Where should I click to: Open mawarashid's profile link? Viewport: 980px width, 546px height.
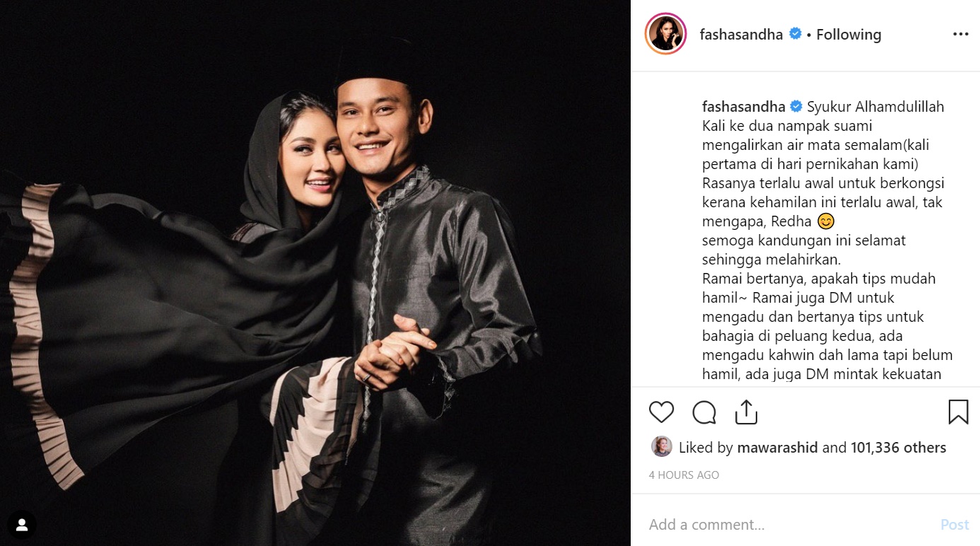[x=777, y=448]
